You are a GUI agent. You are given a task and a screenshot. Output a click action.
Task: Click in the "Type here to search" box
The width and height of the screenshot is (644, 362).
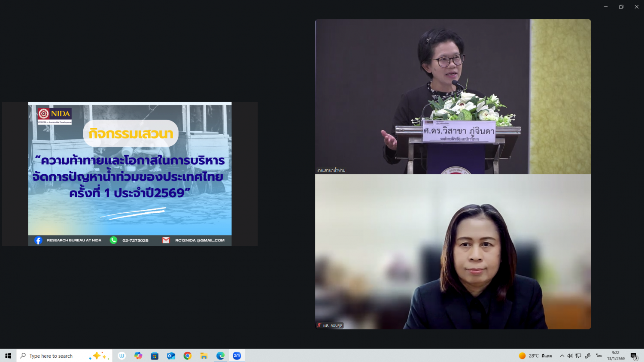click(x=56, y=356)
